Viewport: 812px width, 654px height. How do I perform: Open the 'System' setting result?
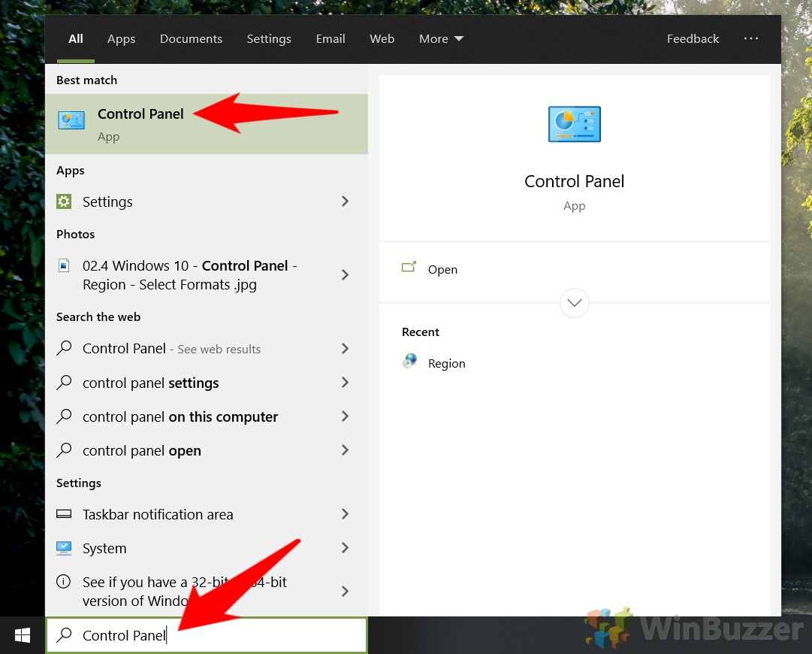pos(104,548)
